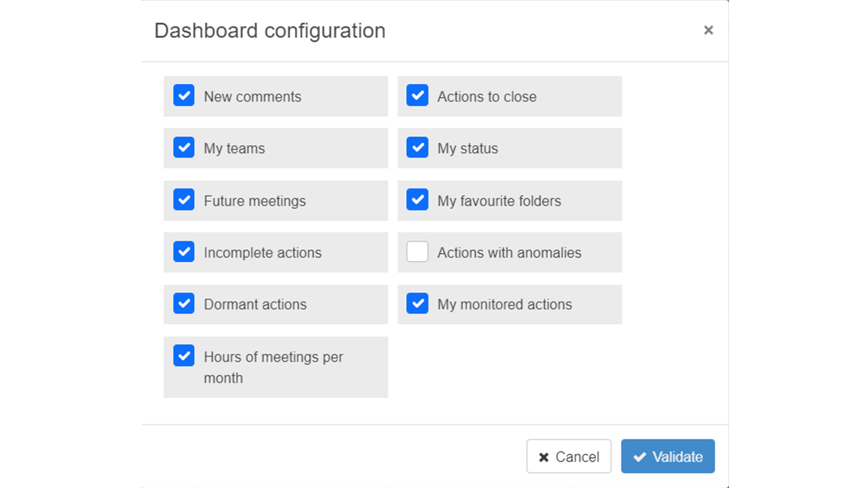Viewport: 868px width, 488px height.
Task: Disable the My teams checkbox
Action: point(184,148)
